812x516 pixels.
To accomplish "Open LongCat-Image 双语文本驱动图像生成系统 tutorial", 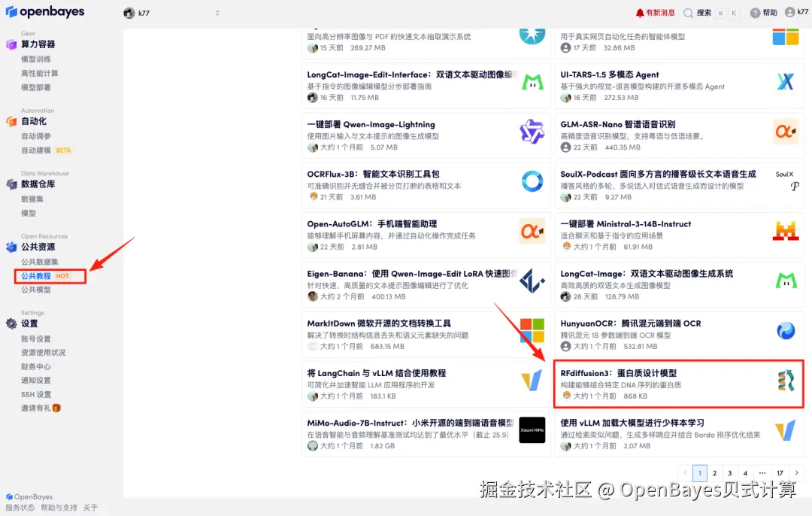I will click(x=647, y=274).
